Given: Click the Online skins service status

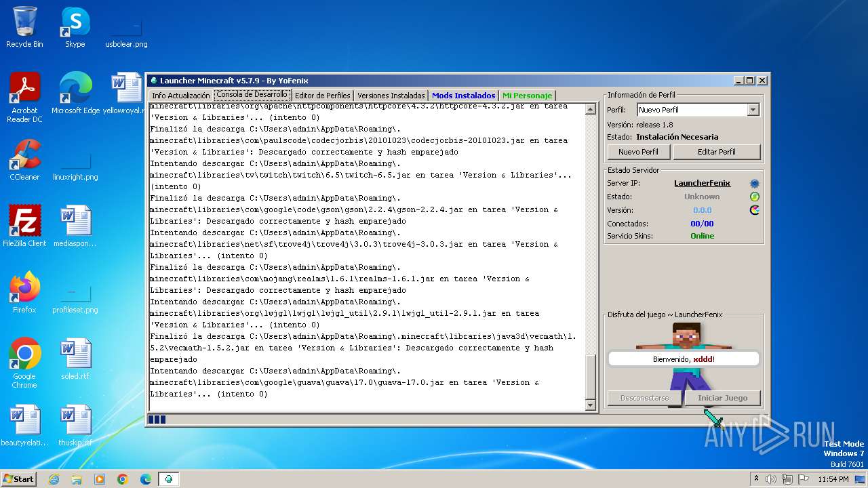Looking at the screenshot, I should (x=702, y=236).
